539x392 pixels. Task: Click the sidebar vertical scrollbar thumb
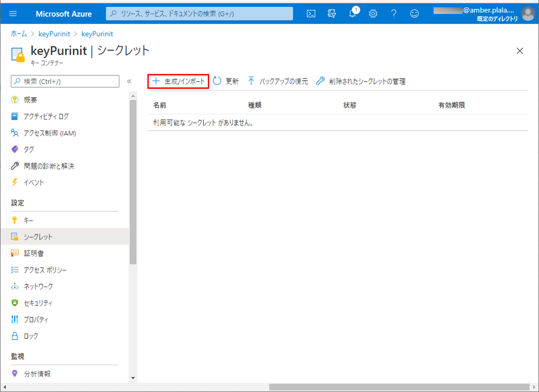pos(133,182)
